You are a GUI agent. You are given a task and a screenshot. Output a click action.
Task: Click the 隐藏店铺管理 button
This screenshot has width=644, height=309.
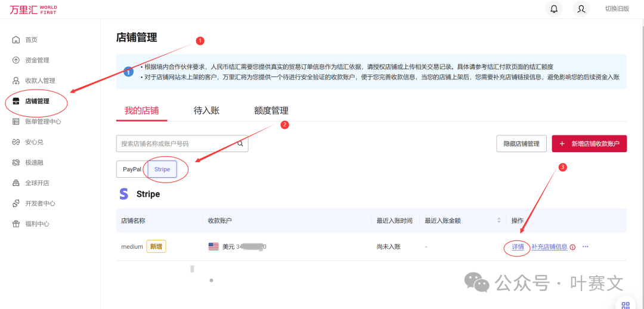coord(521,144)
